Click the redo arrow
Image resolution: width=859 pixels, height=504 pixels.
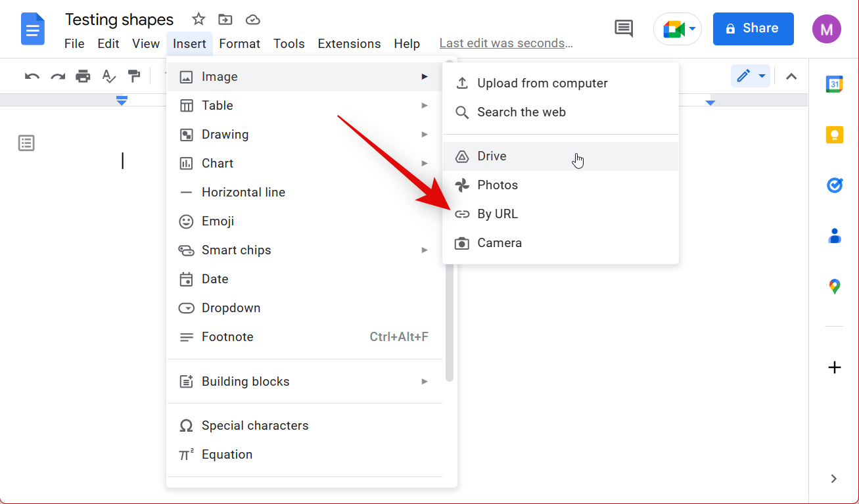58,76
